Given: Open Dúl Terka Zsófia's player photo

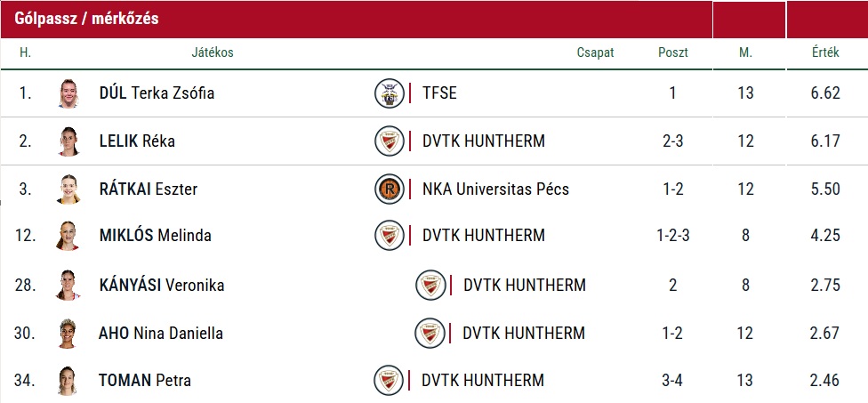Looking at the screenshot, I should coord(68,93).
